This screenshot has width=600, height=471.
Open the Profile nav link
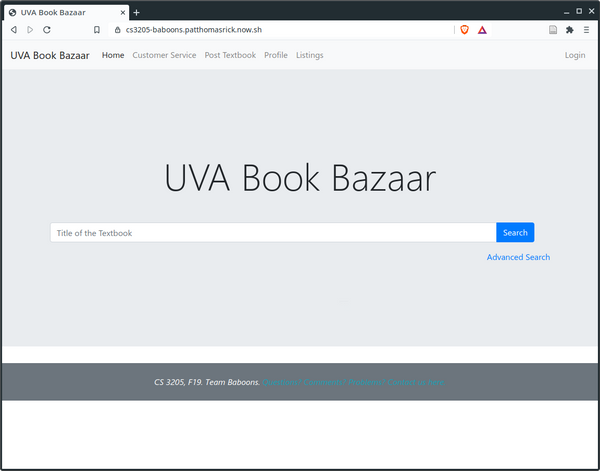point(276,55)
